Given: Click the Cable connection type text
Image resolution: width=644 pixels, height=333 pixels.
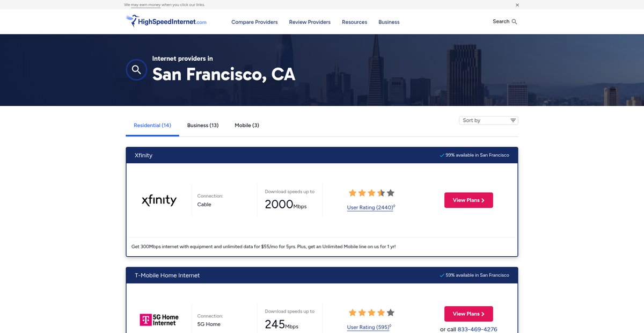Looking at the screenshot, I should click(x=204, y=205).
